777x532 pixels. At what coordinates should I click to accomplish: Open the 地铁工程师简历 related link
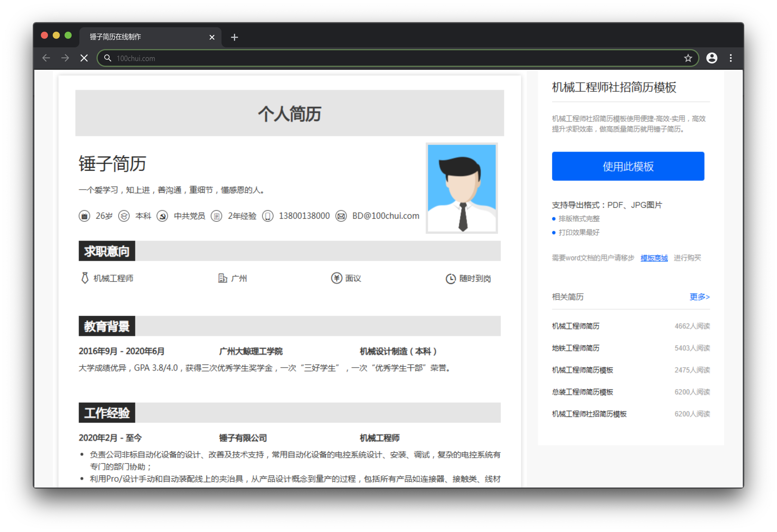tap(576, 348)
